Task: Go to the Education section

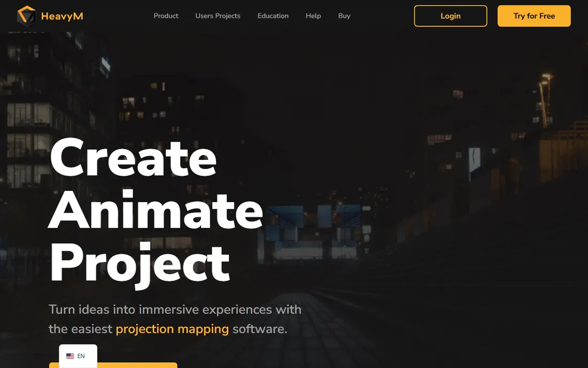Action: tap(273, 16)
